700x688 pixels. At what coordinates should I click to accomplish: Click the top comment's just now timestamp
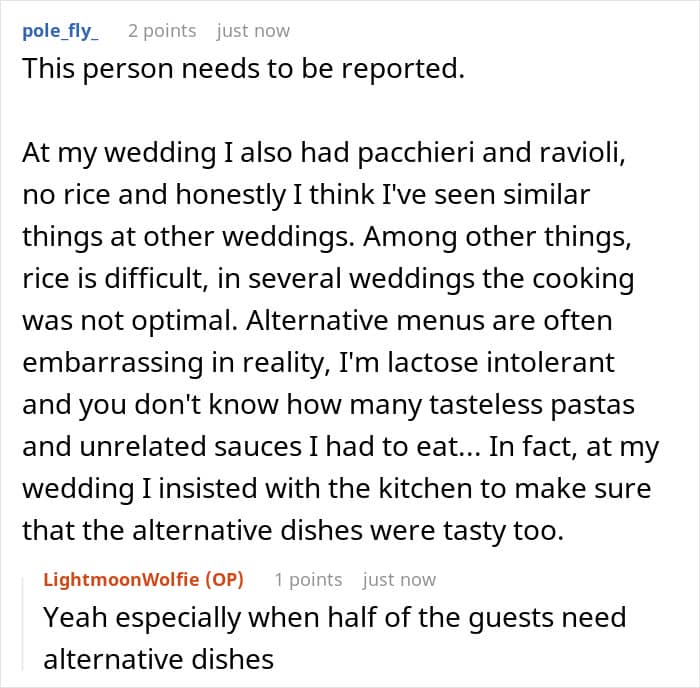[x=253, y=31]
